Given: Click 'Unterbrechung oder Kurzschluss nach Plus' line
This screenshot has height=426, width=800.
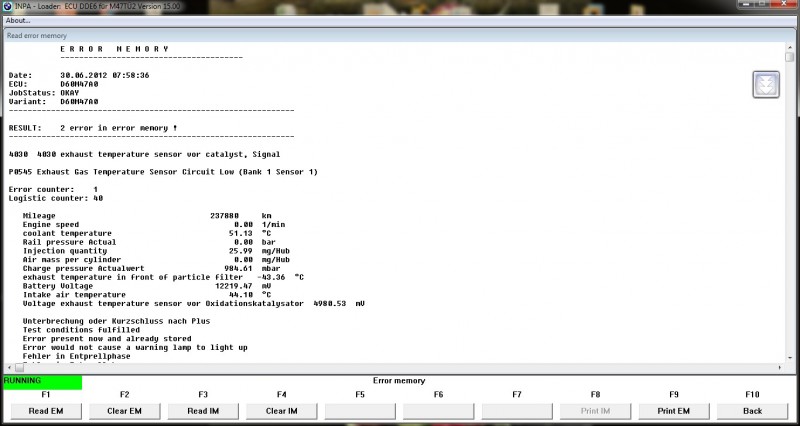Looking at the screenshot, I should coord(116,321).
